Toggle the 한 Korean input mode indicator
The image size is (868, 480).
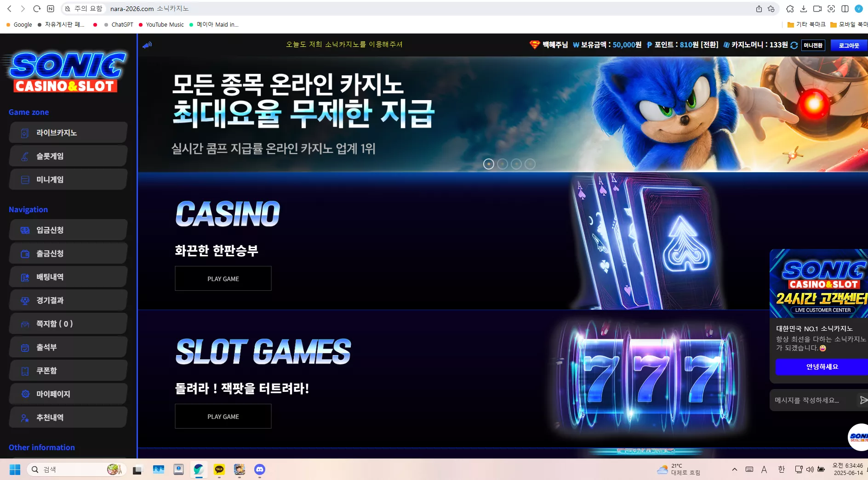coord(781,469)
